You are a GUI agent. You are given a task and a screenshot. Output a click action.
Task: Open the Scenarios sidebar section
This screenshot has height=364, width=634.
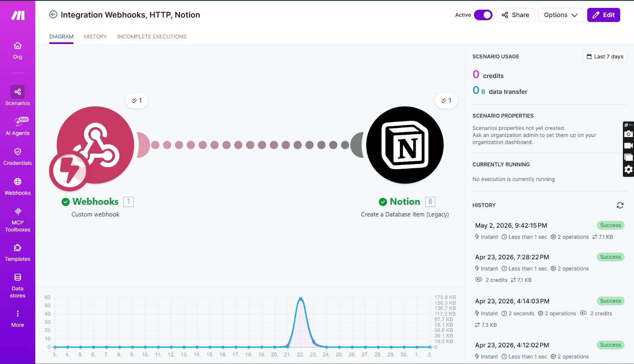point(17,96)
